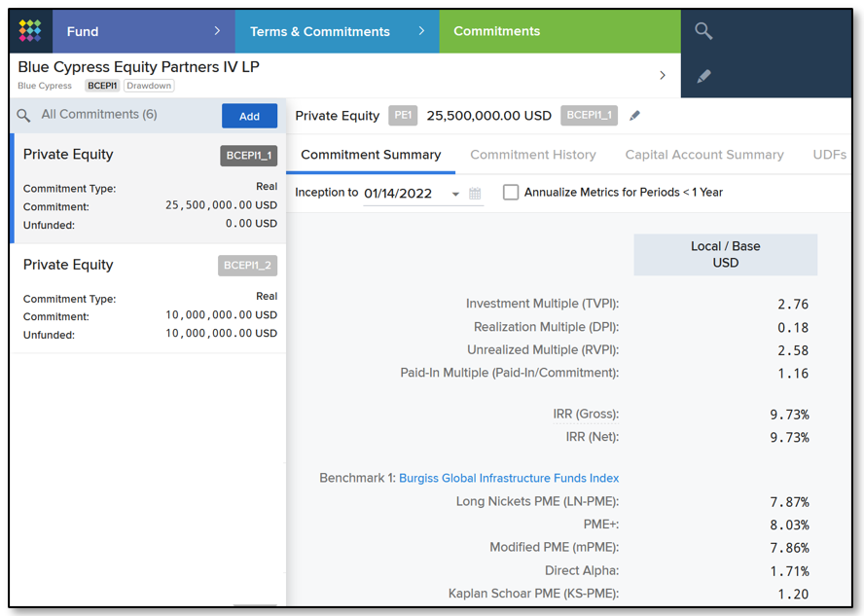Click the BCEPI1_1 badge in the detail header
This screenshot has width=864, height=616.
590,115
